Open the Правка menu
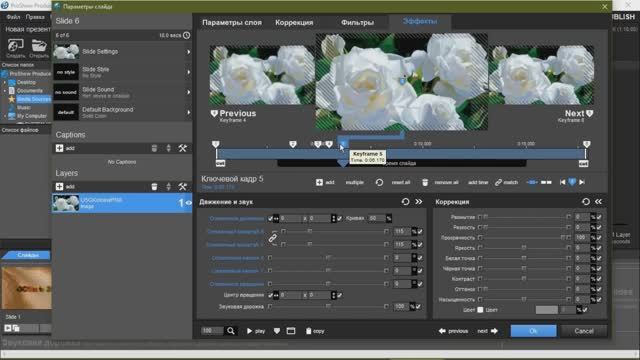 (35, 17)
